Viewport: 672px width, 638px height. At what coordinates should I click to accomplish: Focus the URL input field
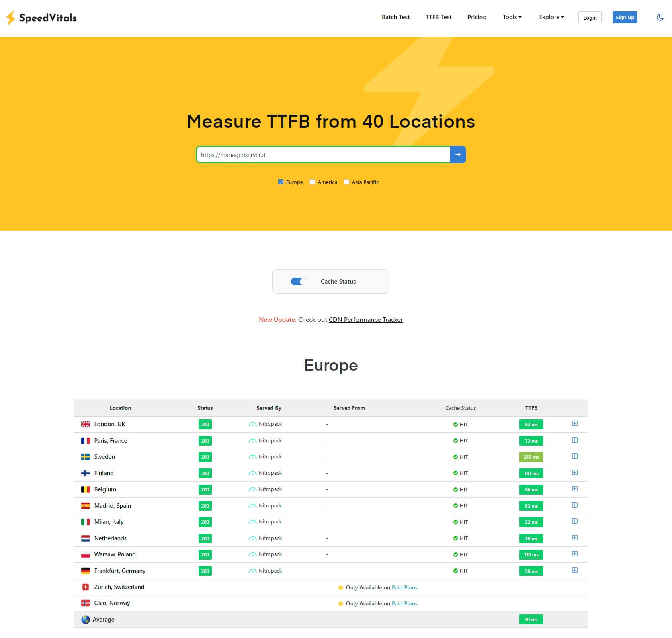323,155
